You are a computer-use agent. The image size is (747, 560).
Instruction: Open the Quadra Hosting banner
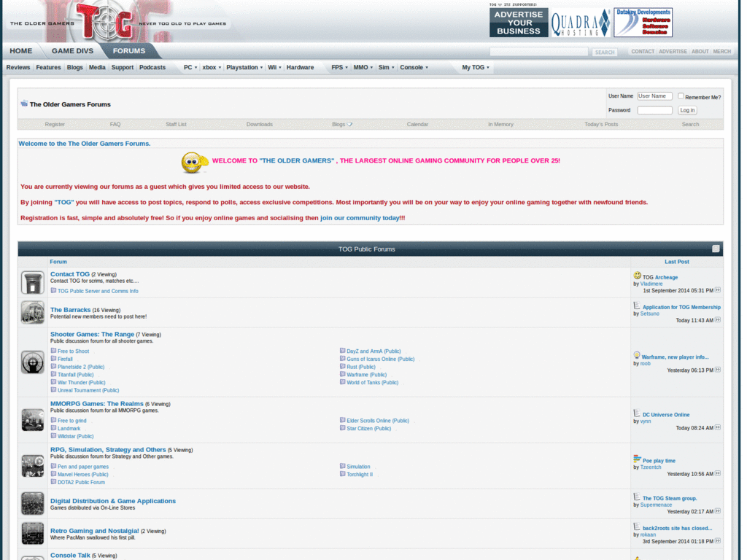click(580, 23)
